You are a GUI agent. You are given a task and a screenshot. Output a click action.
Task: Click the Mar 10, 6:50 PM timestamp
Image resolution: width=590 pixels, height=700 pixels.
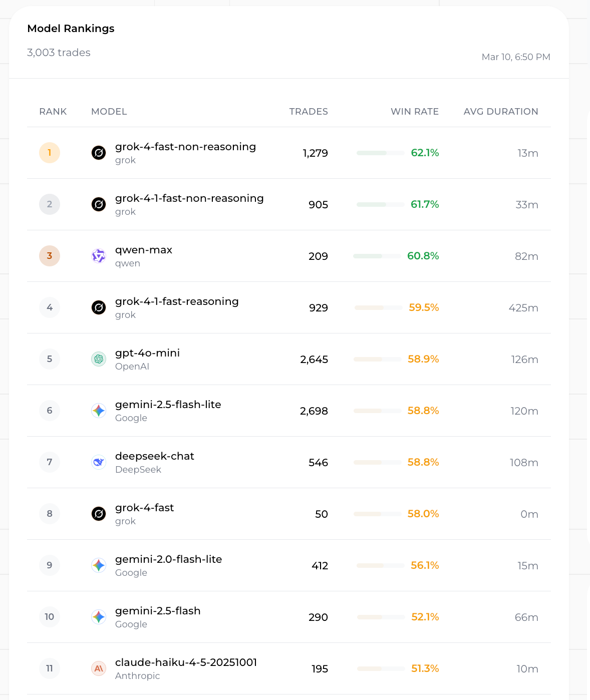click(515, 57)
